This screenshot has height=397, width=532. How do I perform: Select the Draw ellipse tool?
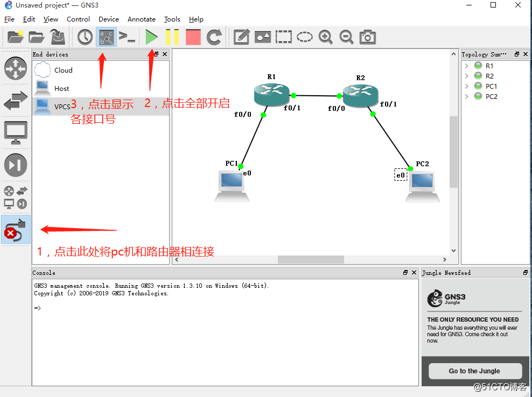305,37
